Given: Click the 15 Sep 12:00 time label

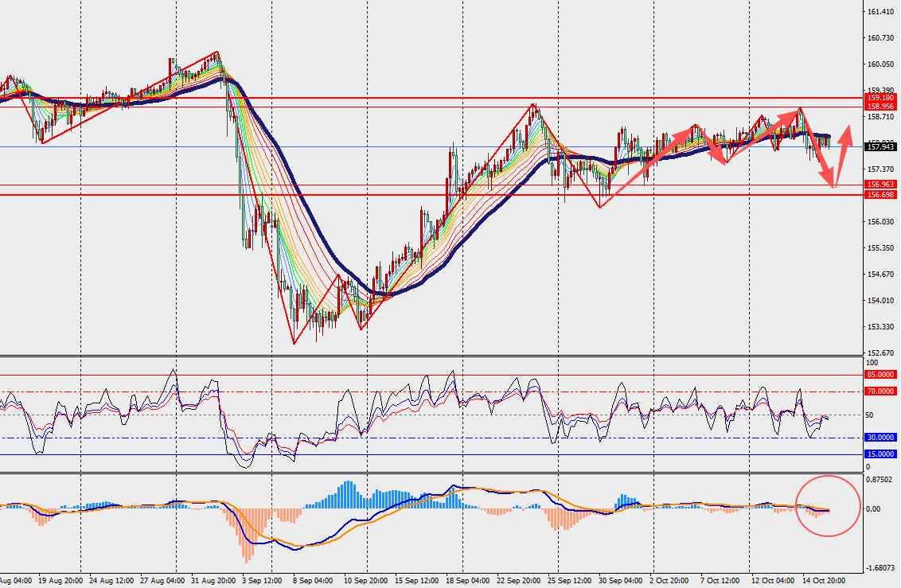Looking at the screenshot, I should (416, 581).
